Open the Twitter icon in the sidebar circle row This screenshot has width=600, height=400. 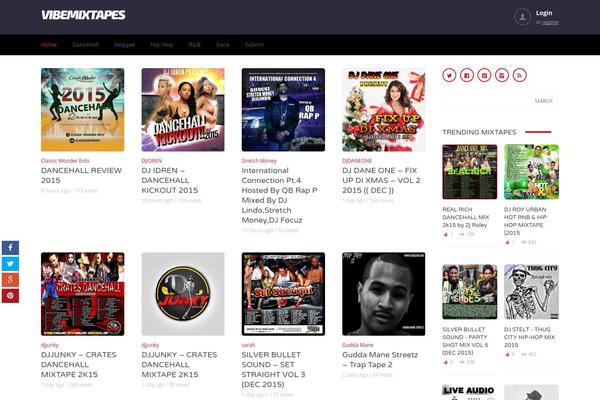pos(449,75)
